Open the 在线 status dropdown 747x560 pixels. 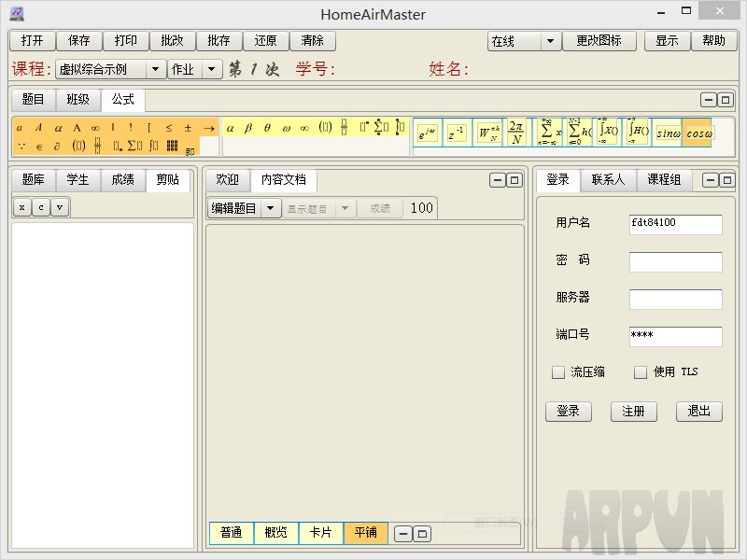[x=550, y=41]
